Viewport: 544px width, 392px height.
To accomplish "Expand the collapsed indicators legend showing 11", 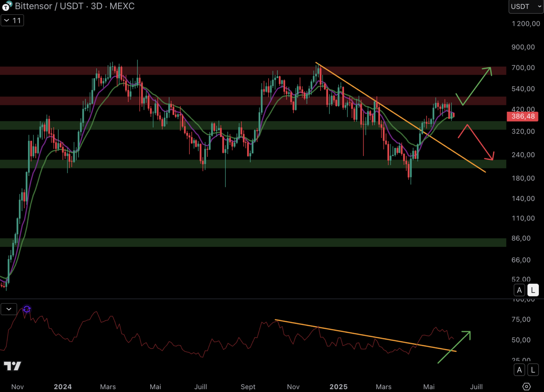I will 12,20.
